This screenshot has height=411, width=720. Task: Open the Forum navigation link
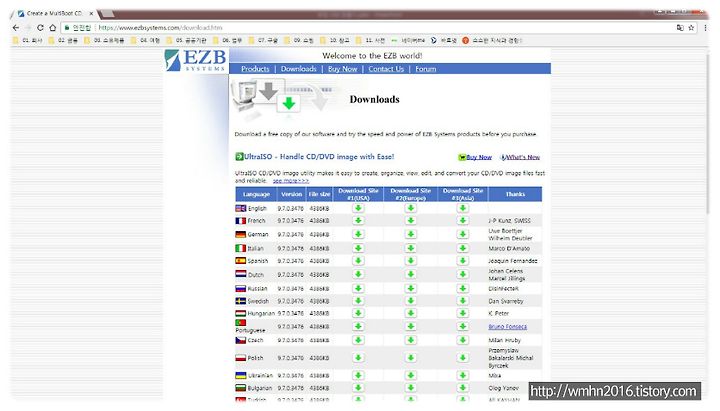[x=426, y=69]
